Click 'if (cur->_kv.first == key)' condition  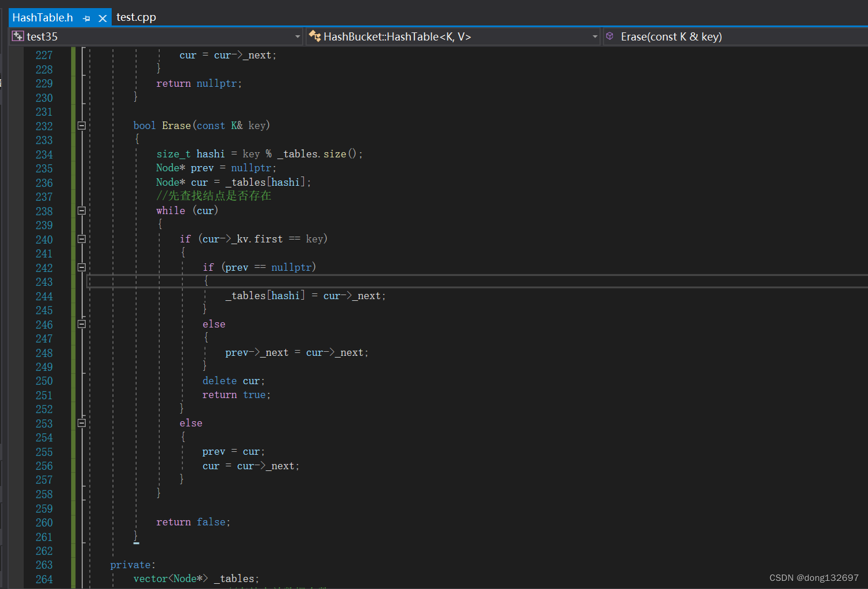tap(253, 239)
